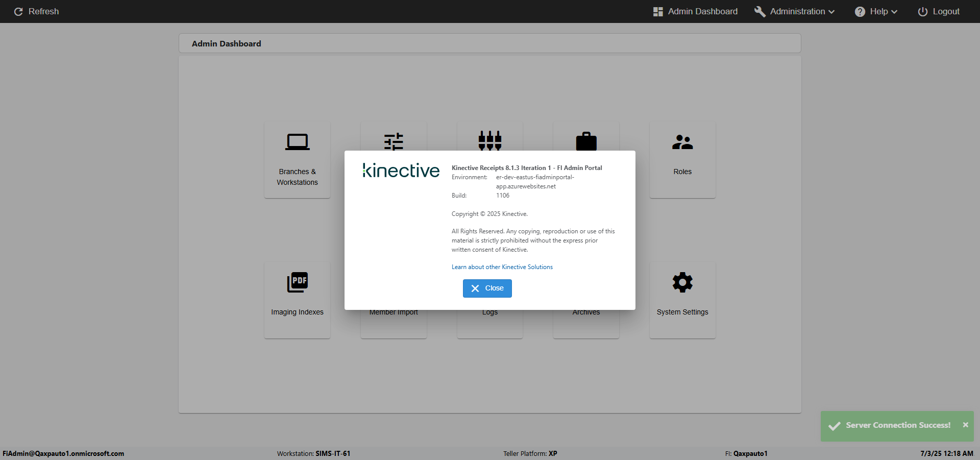
Task: Click the Refresh icon in the top bar
Action: click(18, 12)
